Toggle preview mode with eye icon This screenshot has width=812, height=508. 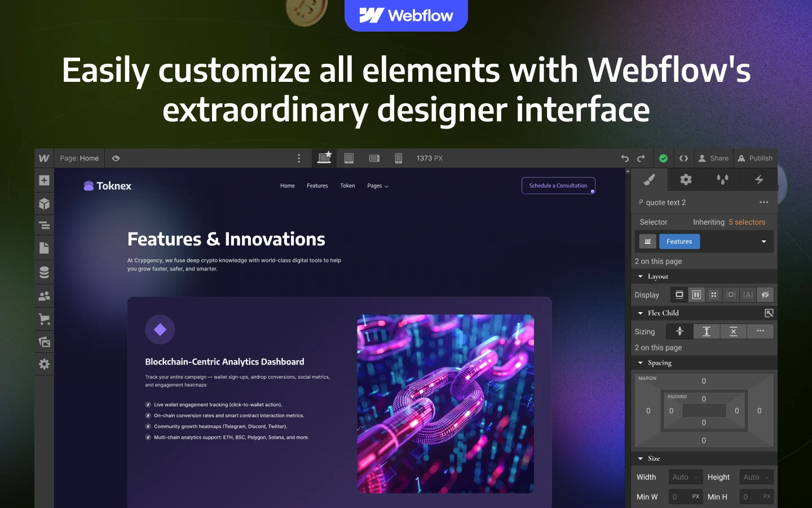(116, 159)
